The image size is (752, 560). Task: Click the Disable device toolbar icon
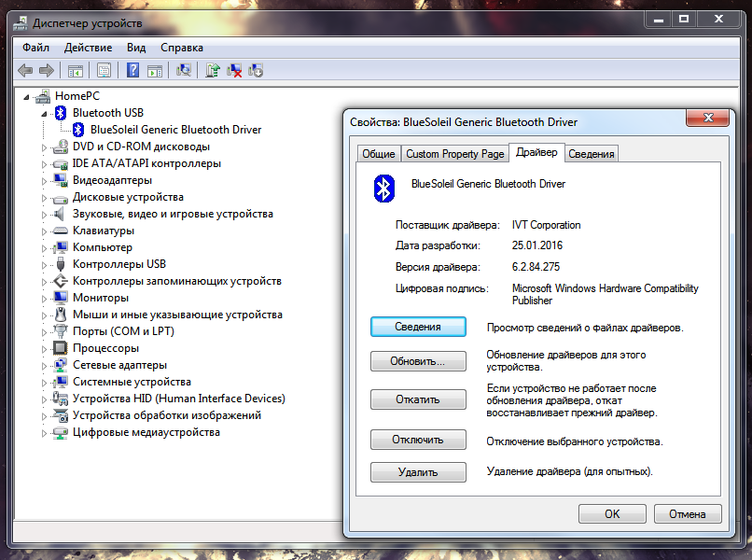point(256,70)
